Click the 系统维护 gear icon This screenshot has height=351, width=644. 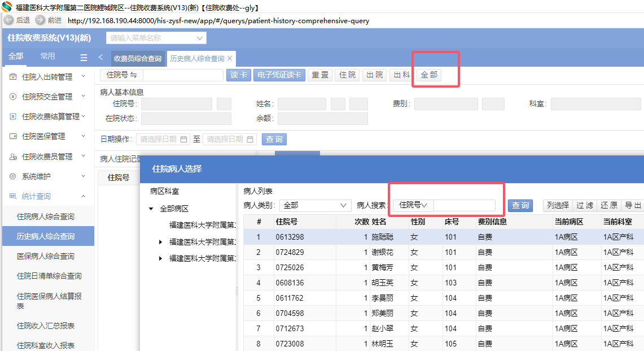tap(13, 176)
